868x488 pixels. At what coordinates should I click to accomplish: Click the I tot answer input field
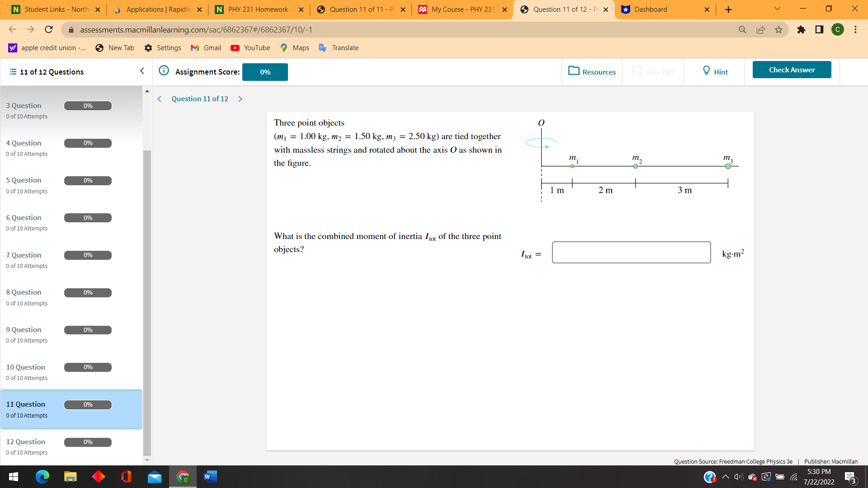coord(631,252)
